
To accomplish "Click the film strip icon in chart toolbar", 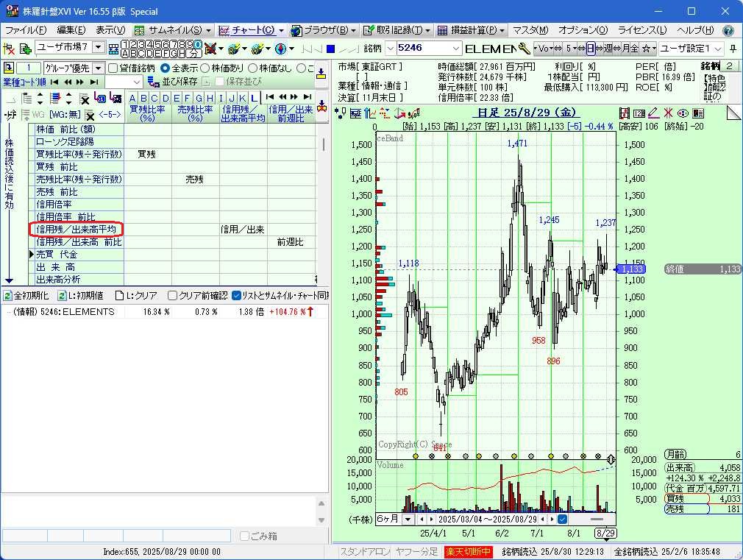I will coord(625,113).
